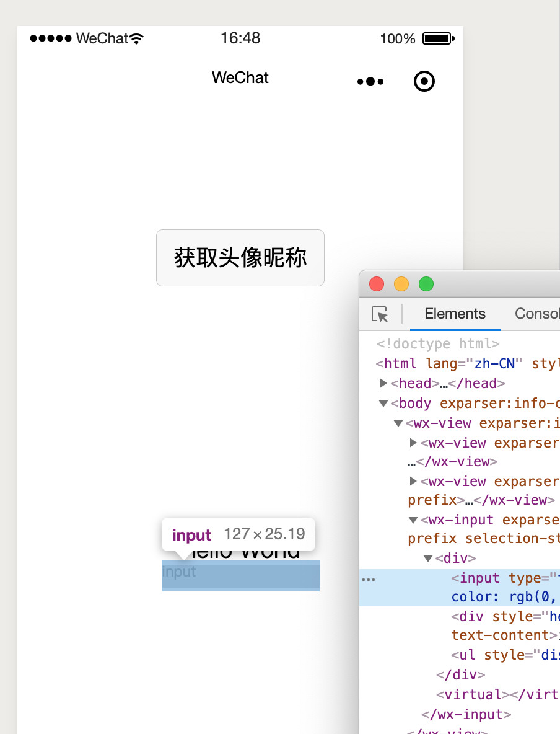
Task: Minimize DevTools with the yellow button
Action: (x=401, y=284)
